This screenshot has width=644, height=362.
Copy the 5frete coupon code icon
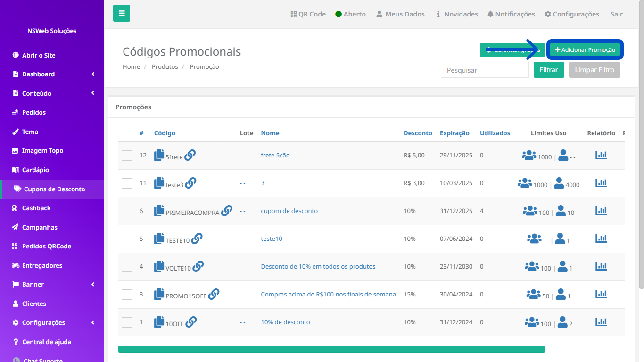[159, 155]
